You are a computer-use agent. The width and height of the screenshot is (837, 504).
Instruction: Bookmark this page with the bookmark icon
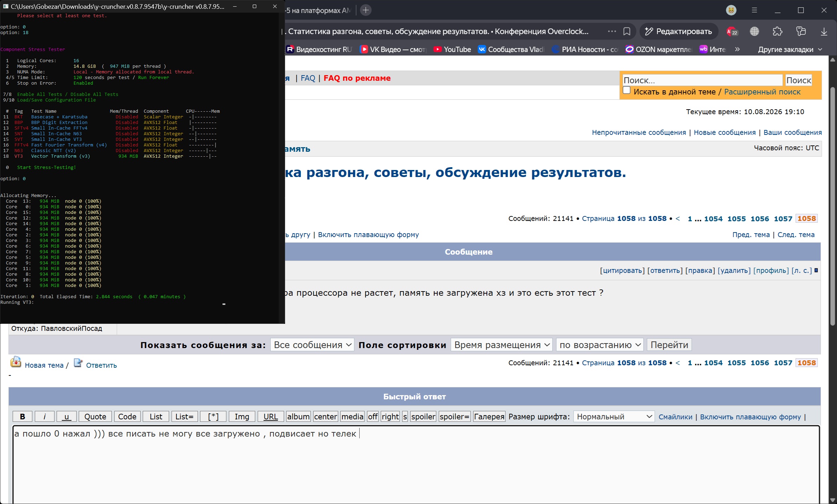click(627, 31)
